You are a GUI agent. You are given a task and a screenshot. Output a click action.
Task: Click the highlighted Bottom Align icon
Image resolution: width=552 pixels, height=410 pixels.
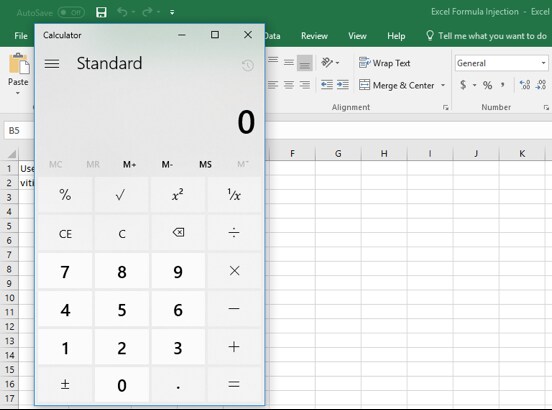point(305,63)
